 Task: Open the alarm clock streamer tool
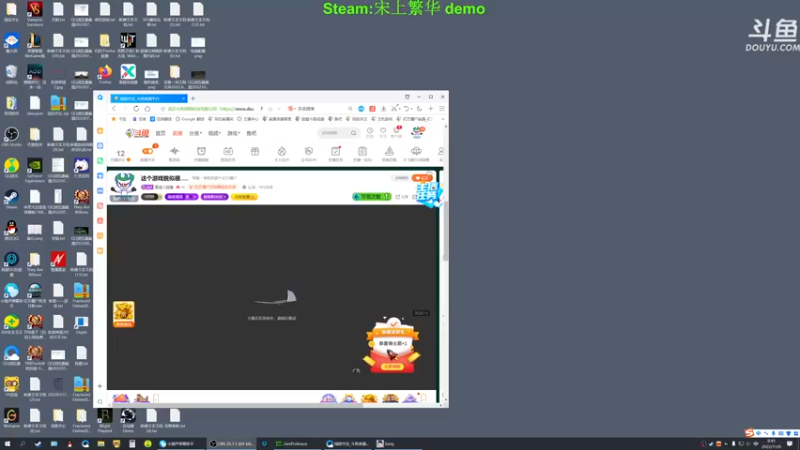(x=202, y=153)
